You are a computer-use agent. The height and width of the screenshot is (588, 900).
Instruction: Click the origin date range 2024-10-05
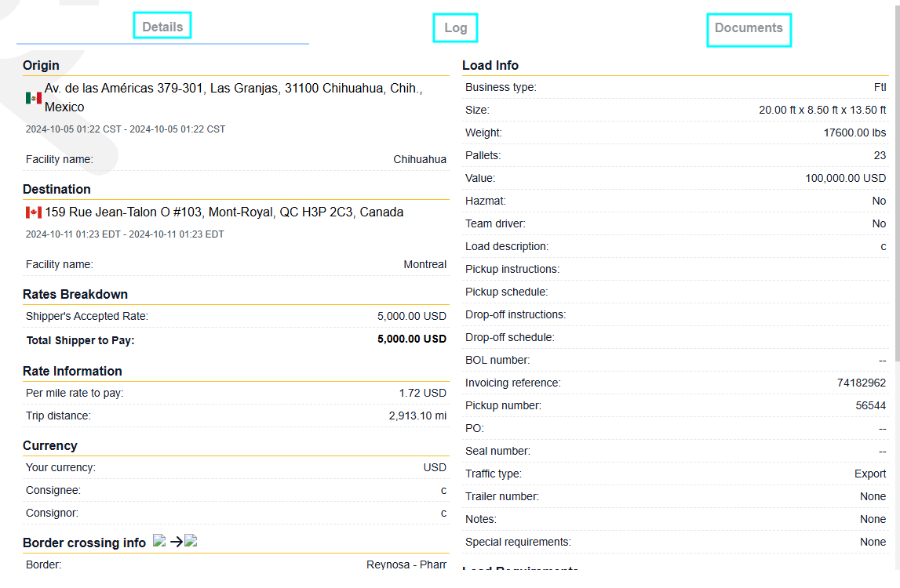125,129
